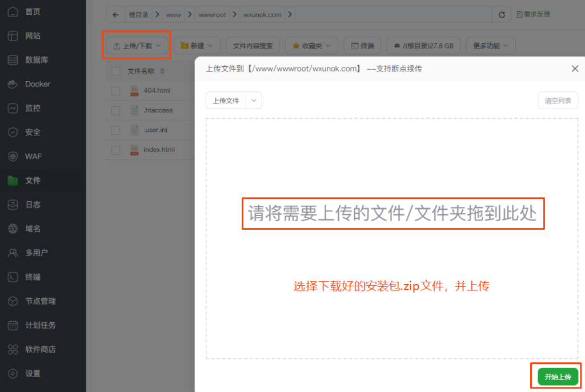
Task: Click the 收藏夹 favorites star icon
Action: (295, 45)
